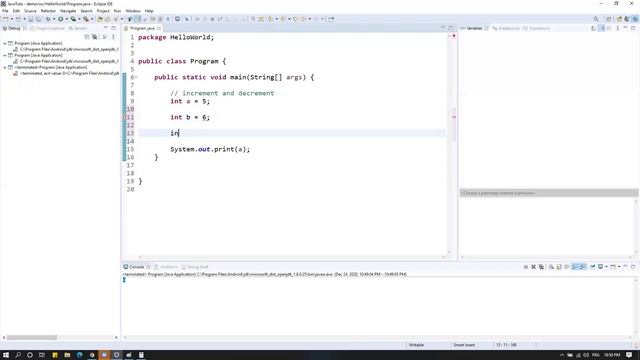Click the Resume debug toolbar icon
640x360 pixels.
coord(197,19)
